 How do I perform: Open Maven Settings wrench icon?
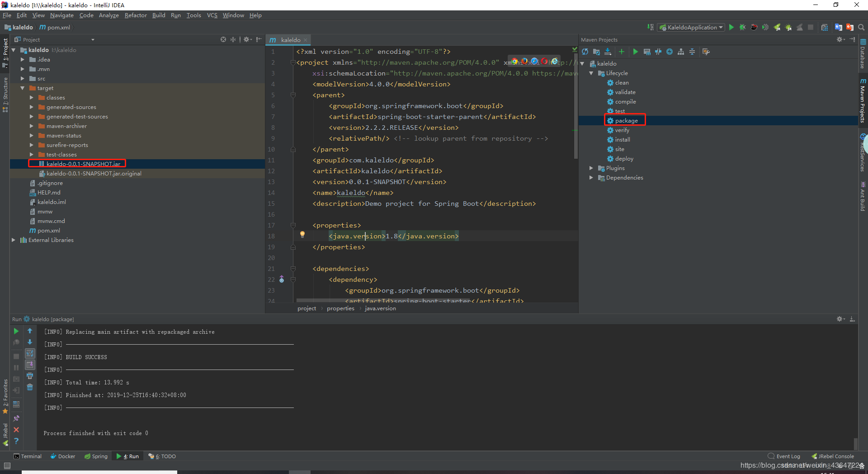click(x=706, y=52)
